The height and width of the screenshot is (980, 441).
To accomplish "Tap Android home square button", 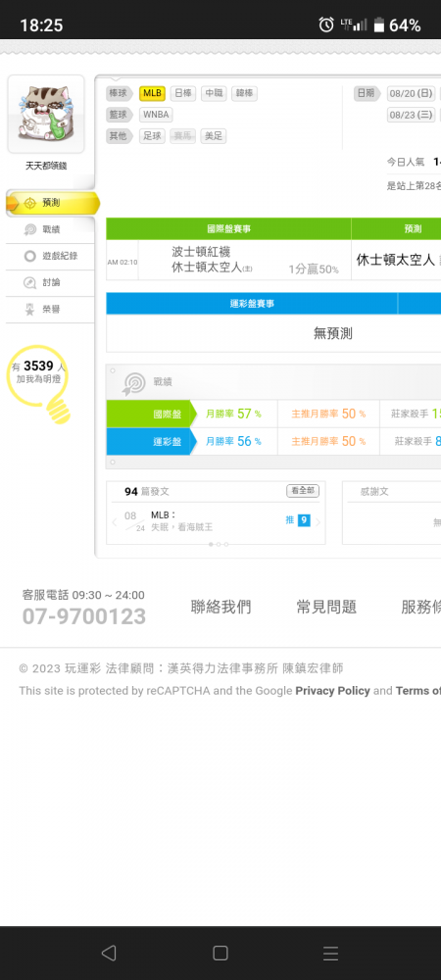I will (220, 953).
